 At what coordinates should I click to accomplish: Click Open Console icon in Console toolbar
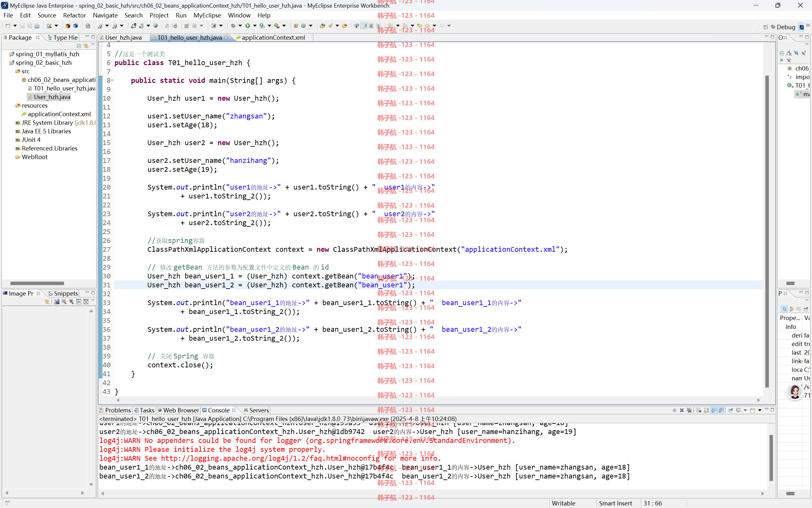click(753, 410)
